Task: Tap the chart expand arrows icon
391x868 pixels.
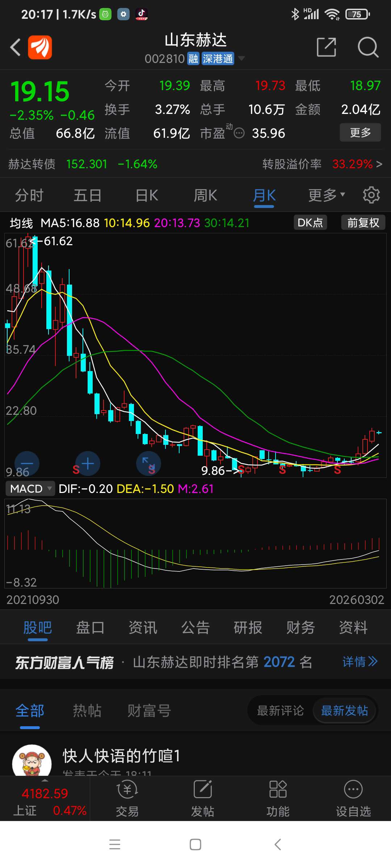Action: click(148, 463)
